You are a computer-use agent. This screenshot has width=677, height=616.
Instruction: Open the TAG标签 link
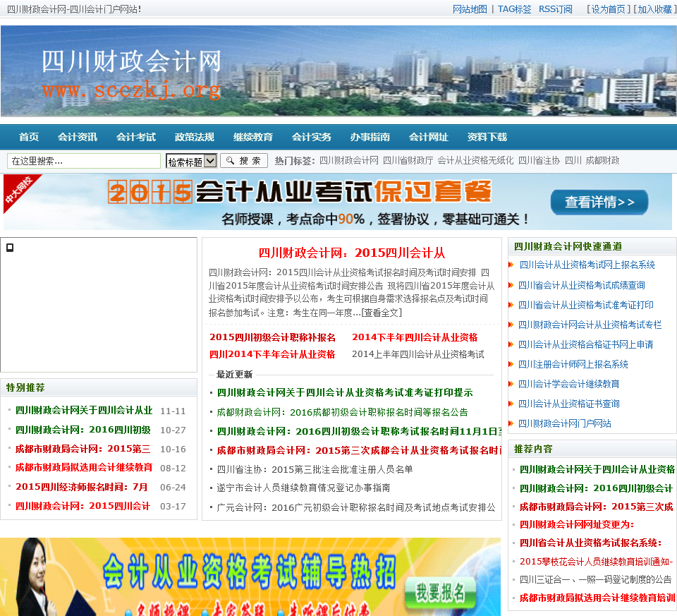[514, 9]
